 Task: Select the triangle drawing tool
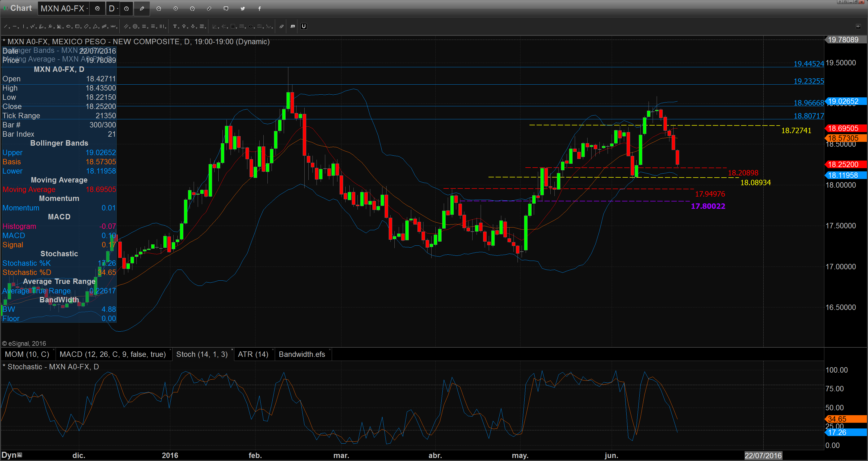tap(95, 26)
